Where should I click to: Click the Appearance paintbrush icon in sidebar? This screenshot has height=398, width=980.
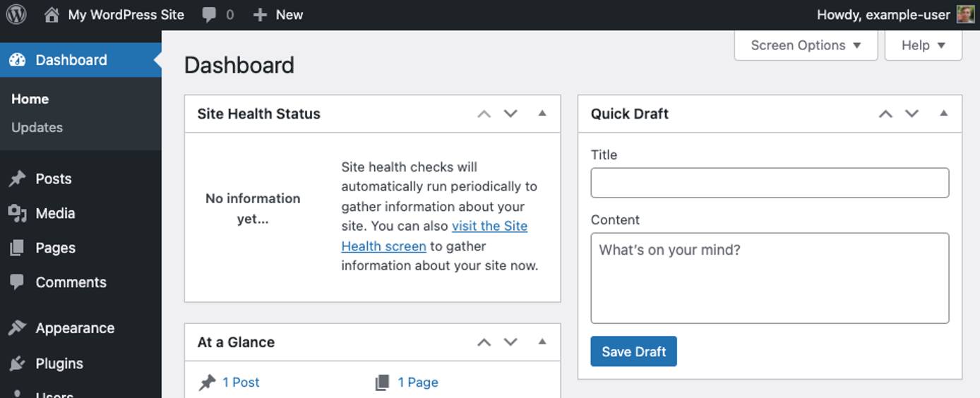pyautogui.click(x=17, y=328)
